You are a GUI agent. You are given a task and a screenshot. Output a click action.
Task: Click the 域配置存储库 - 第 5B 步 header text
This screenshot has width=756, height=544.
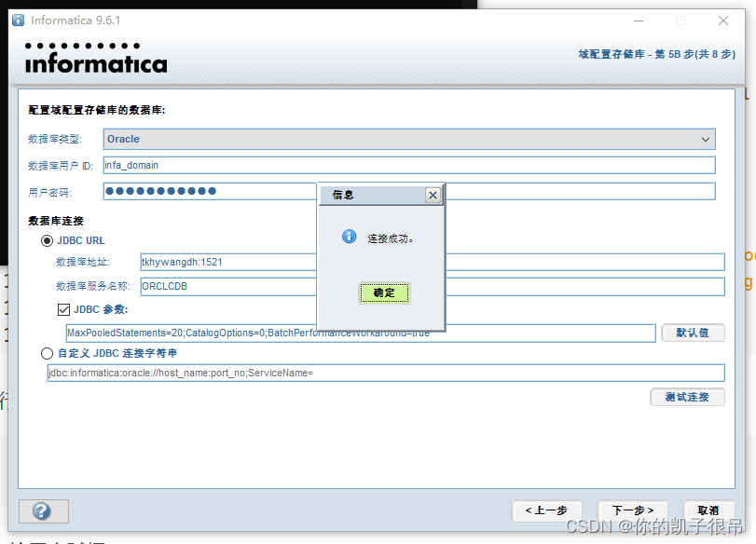point(656,54)
